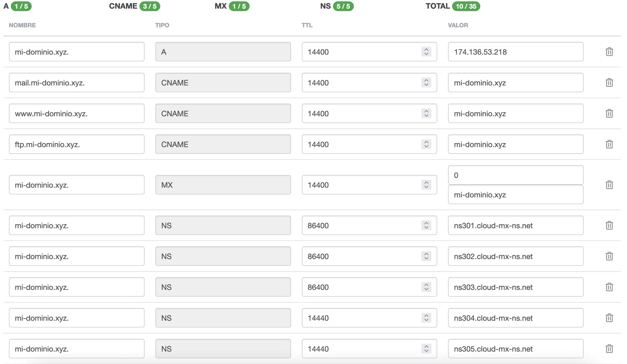Delete the MX record row
The image size is (627, 364).
click(x=609, y=185)
